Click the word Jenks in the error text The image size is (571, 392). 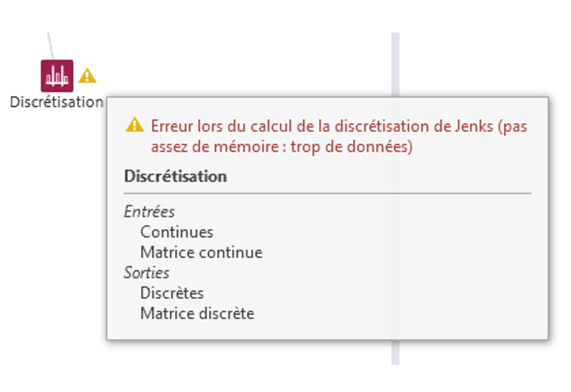click(474, 126)
